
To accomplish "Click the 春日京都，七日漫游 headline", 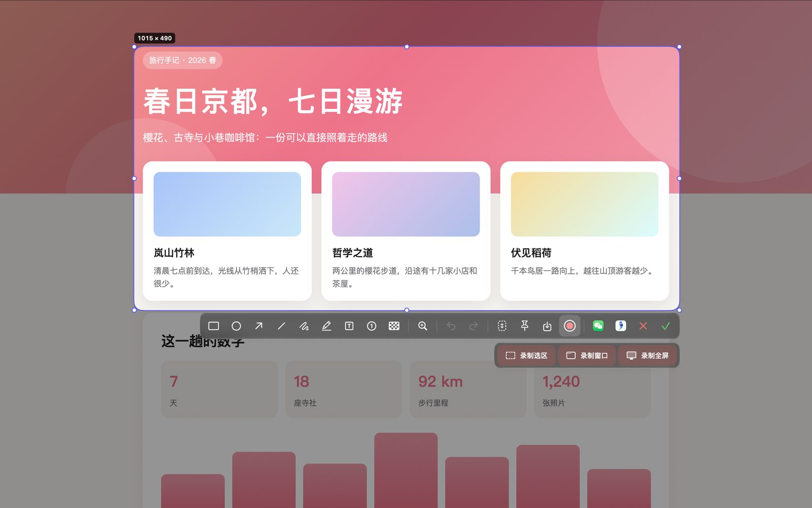I will coord(273,101).
